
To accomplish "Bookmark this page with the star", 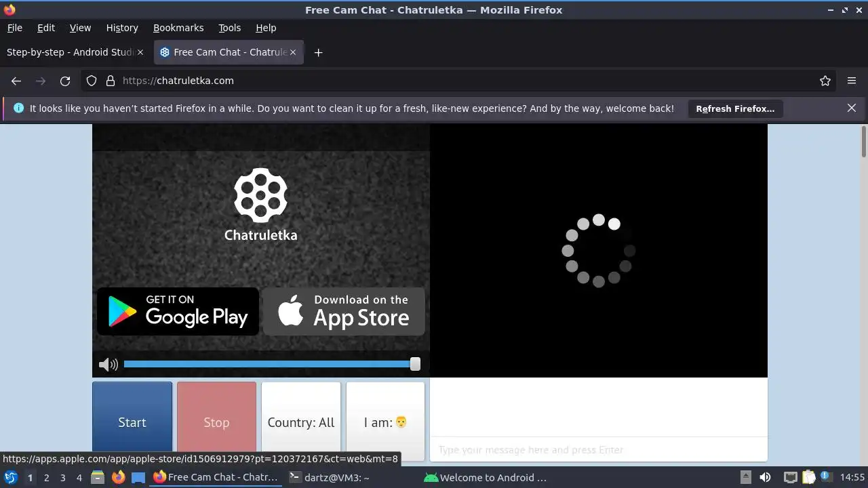I will pyautogui.click(x=825, y=81).
